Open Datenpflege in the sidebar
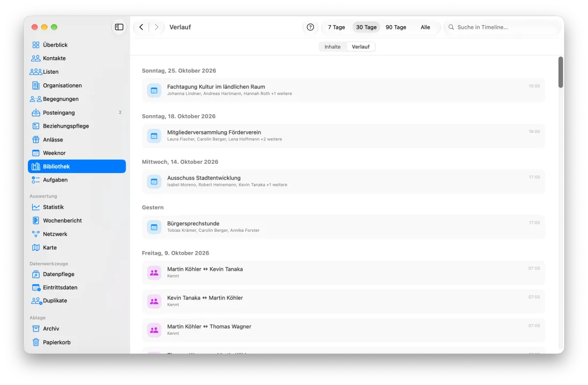Image resolution: width=588 pixels, height=385 pixels. (76, 274)
